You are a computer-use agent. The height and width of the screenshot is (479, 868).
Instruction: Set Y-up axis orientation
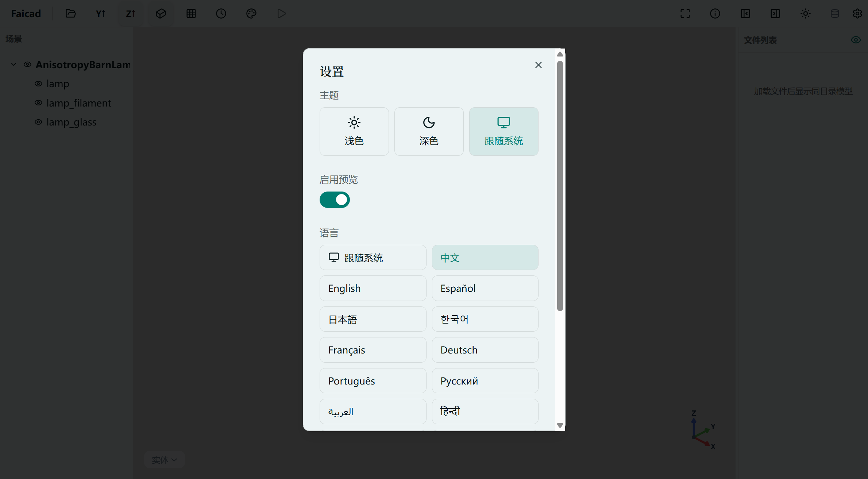pyautogui.click(x=100, y=13)
